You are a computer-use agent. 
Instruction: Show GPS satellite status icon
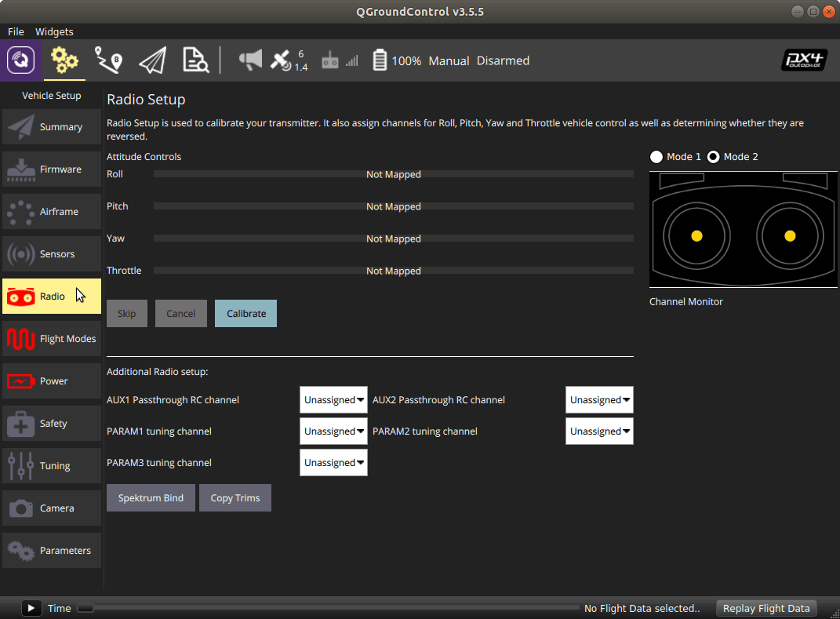[x=280, y=60]
